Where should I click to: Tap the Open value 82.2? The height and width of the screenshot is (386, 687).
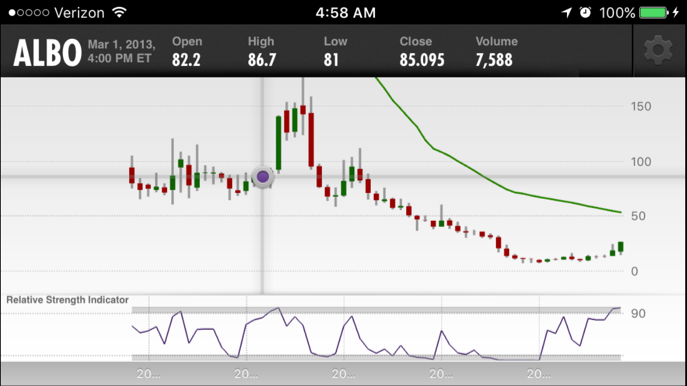point(186,60)
